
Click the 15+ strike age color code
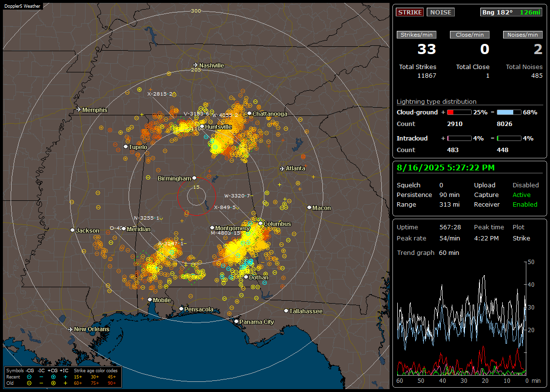coord(78,377)
